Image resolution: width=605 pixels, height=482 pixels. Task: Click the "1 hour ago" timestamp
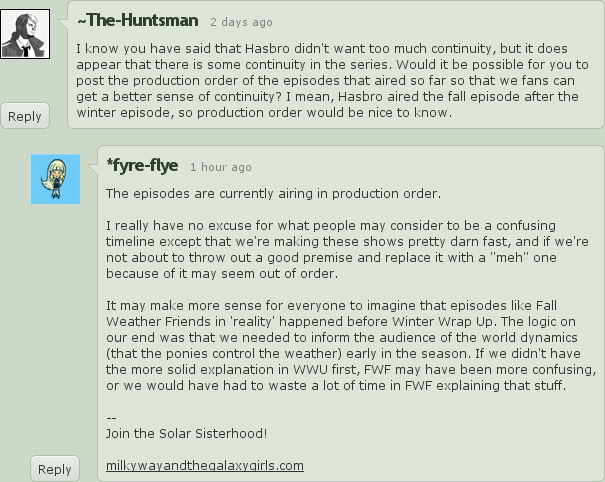(x=220, y=167)
